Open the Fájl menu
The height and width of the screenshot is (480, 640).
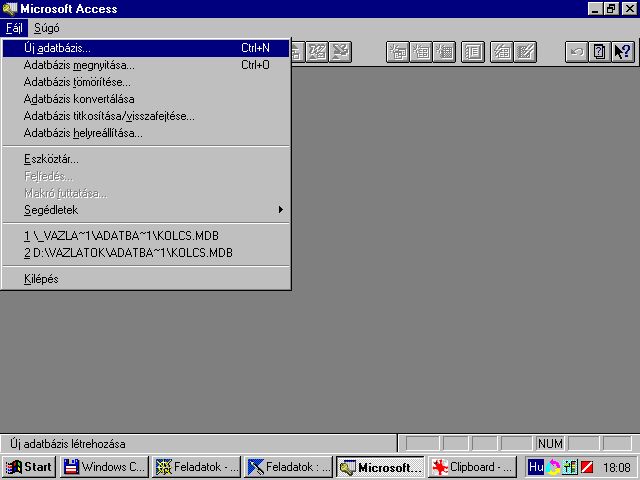pos(14,28)
